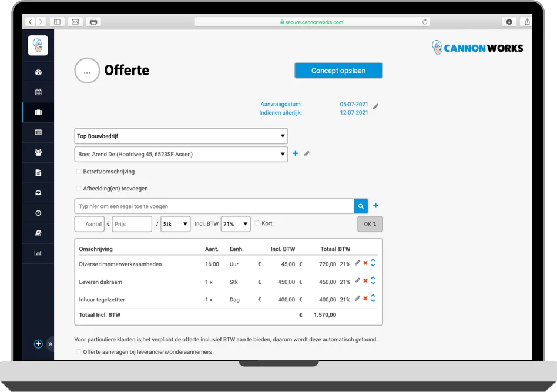This screenshot has height=392, width=557.
Task: Open the Top Bouwbedrijf company dropdown
Action: click(x=181, y=136)
